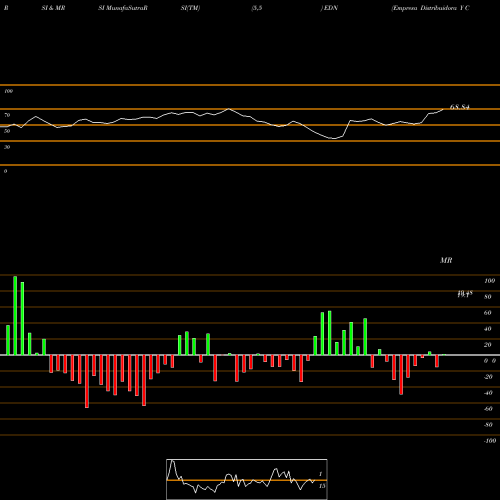Click the current RSI value label at the line's end
500x500 pixels.
(460, 107)
